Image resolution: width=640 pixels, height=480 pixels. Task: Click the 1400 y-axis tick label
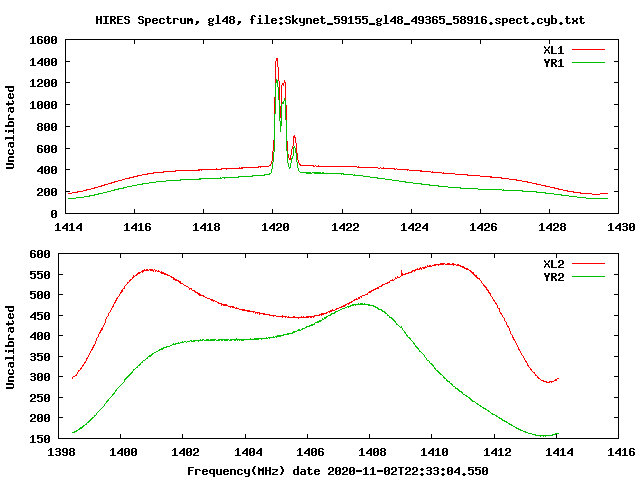click(x=43, y=62)
